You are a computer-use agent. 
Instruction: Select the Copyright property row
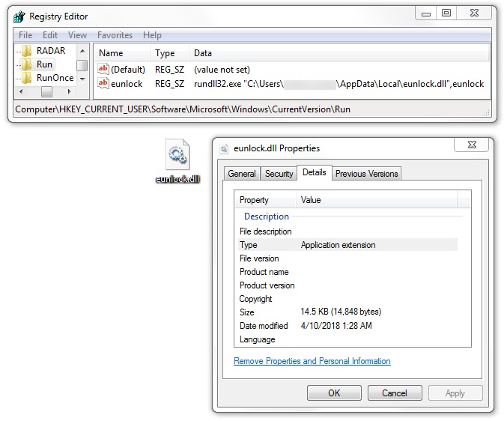348,299
